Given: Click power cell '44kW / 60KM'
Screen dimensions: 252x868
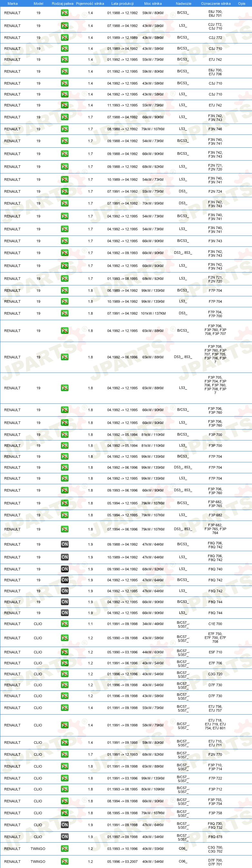Looking at the screenshot, I should pyautogui.click(x=153, y=652).
